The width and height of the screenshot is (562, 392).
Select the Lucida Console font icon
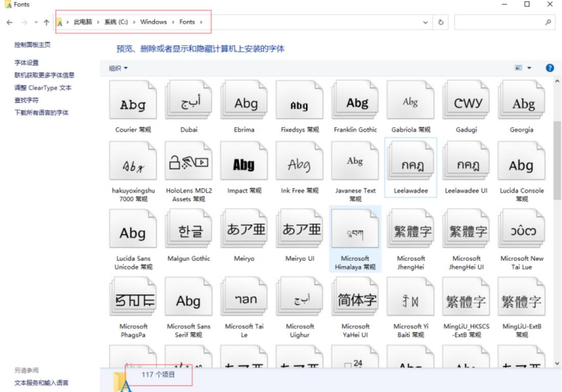tap(522, 161)
